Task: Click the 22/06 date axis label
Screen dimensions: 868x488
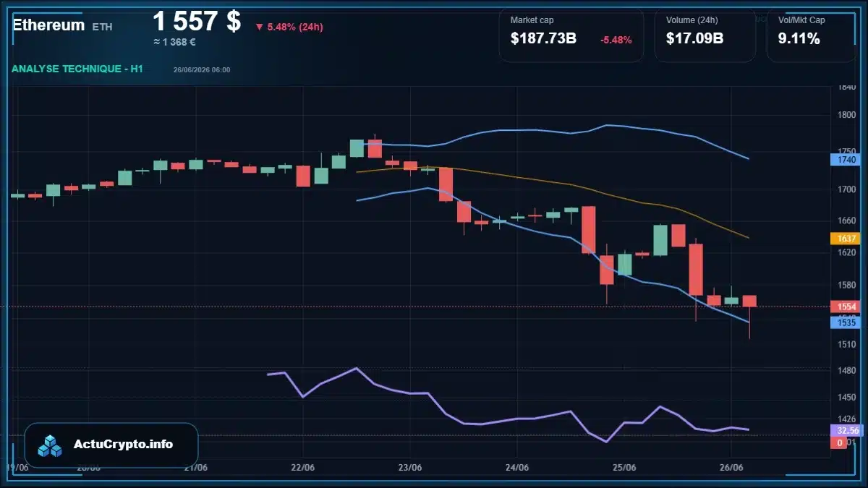Action: tap(302, 468)
